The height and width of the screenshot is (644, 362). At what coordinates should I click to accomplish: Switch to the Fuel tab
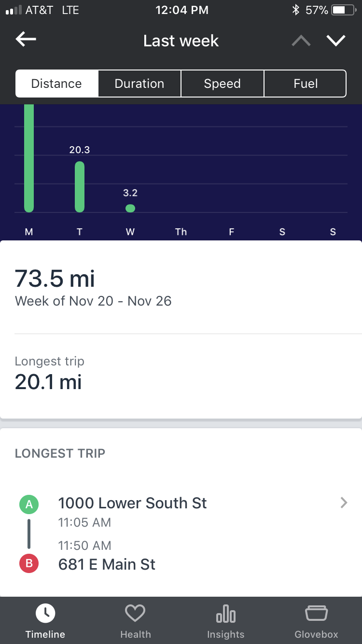coord(306,84)
